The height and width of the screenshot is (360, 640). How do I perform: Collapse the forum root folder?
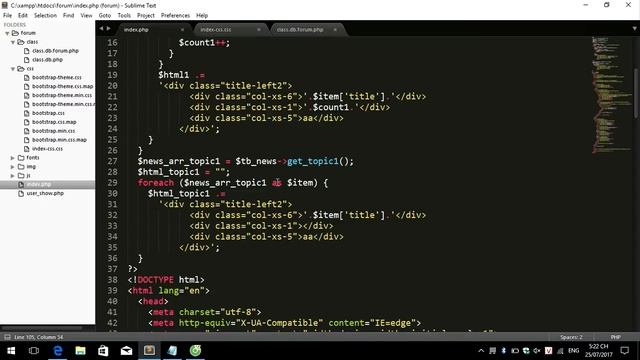tap(7, 33)
